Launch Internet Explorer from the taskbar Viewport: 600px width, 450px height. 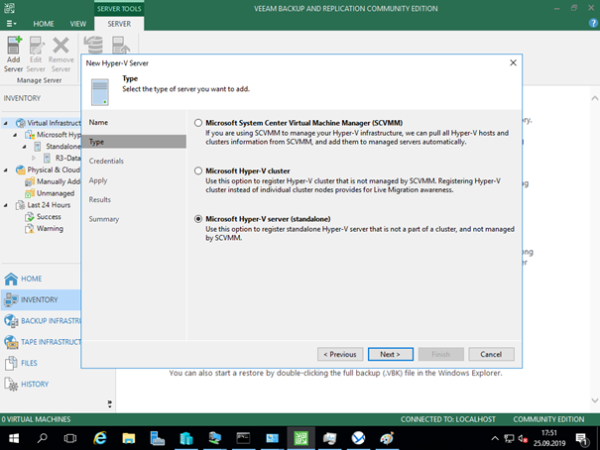pos(100,438)
